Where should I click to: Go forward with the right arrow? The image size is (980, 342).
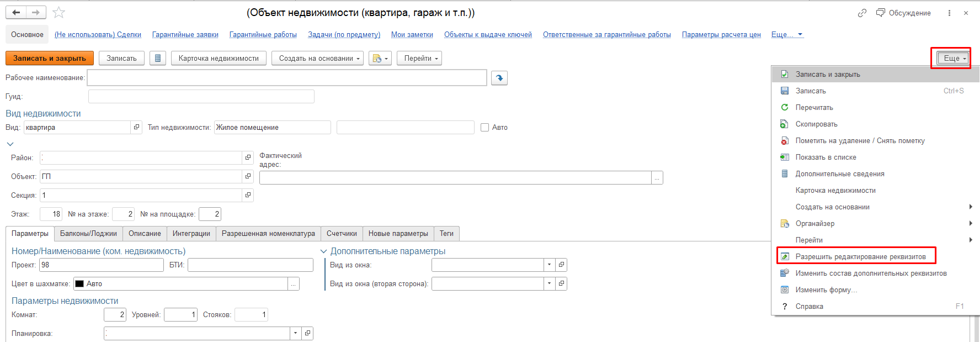pos(36,12)
